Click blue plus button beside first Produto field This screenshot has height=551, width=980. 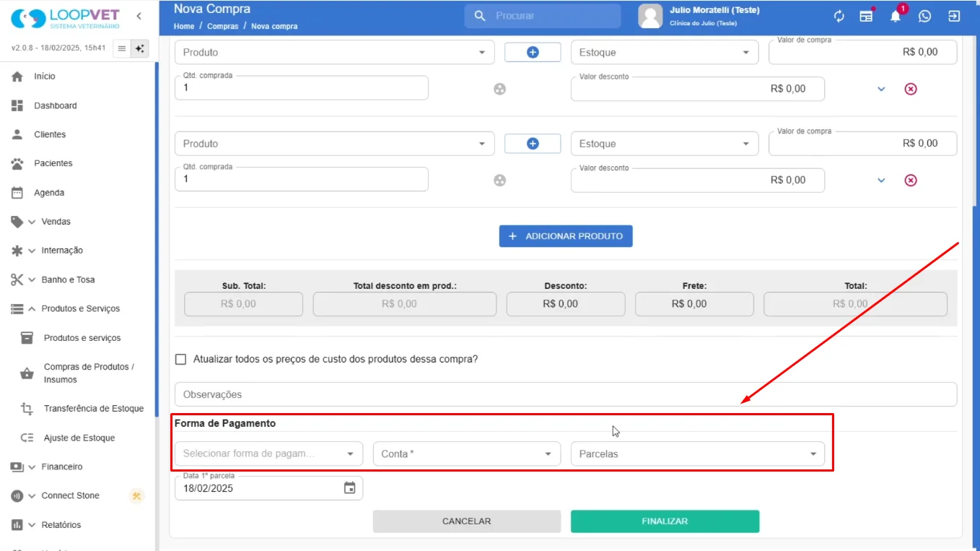coord(533,52)
